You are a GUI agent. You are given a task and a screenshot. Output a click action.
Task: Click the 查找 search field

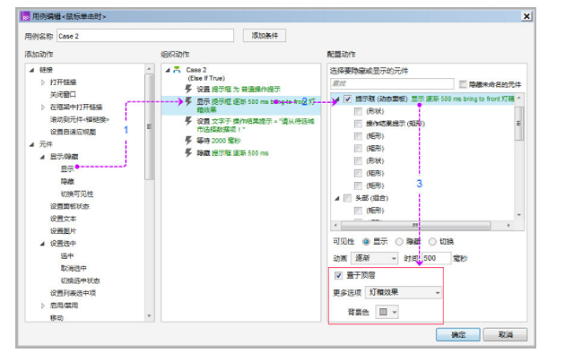coord(392,84)
